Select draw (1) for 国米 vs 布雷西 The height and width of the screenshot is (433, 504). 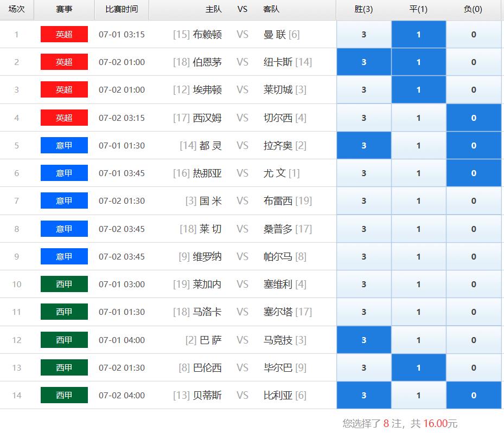point(418,201)
